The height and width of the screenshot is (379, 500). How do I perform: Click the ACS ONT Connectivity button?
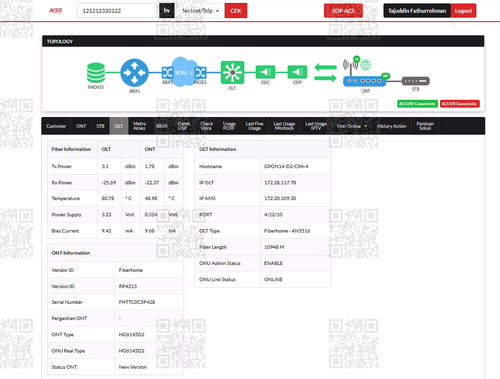click(417, 104)
